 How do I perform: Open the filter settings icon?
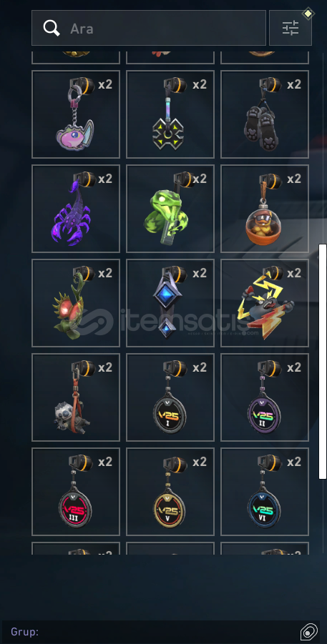pos(290,28)
